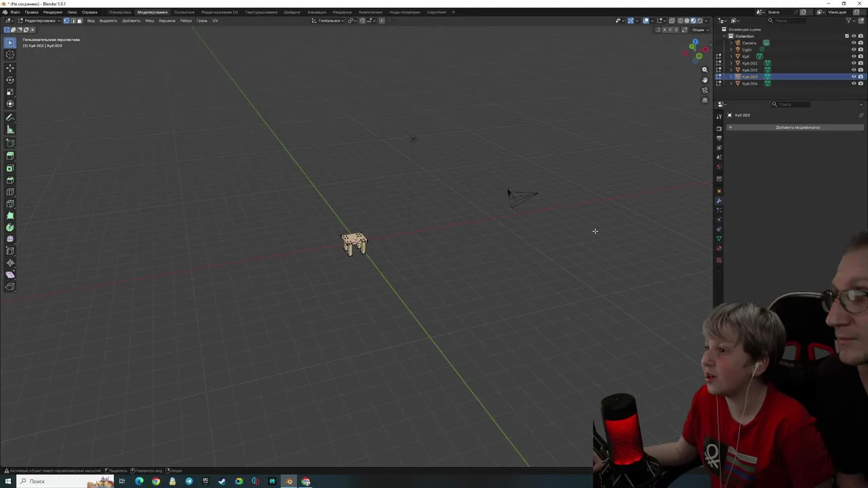The height and width of the screenshot is (488, 868).
Task: Select the Knife tool
Action: [x=10, y=204]
